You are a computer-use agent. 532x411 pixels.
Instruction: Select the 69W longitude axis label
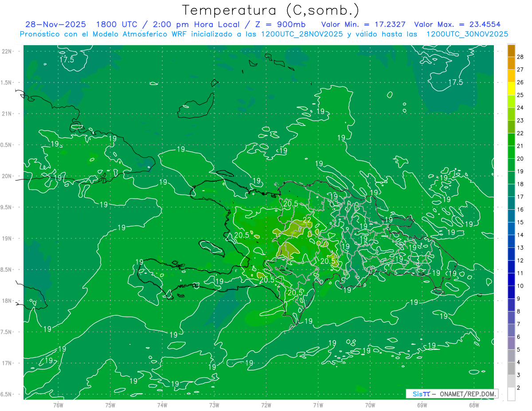tap(422, 405)
